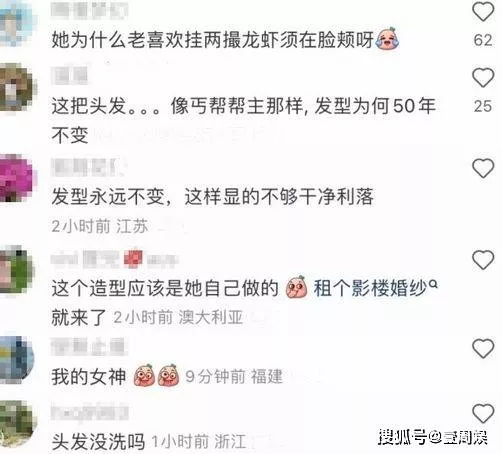Click the search magnifier after 影楼婚纱
502x454 pixels.
(433, 284)
